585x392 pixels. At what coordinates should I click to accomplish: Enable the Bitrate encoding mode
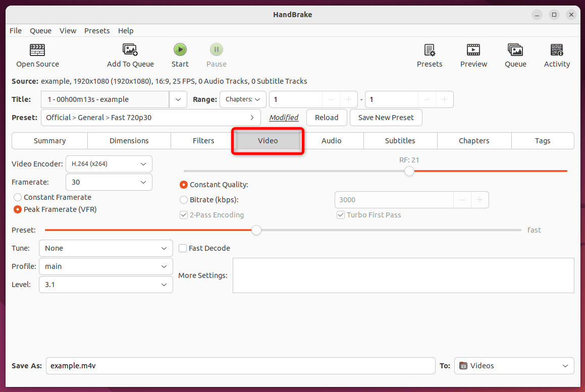click(184, 200)
